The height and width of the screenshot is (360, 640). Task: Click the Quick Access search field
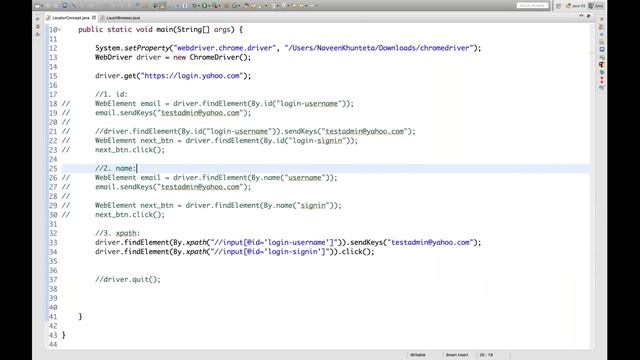532,5
